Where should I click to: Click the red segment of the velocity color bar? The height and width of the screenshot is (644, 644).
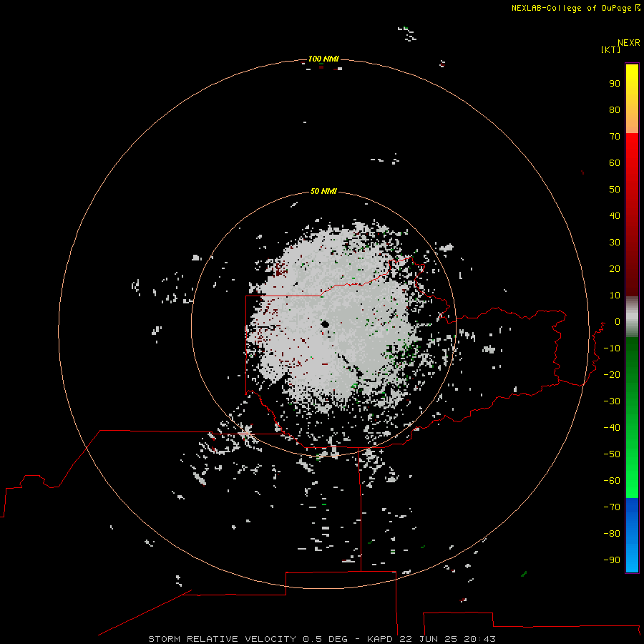click(x=632, y=215)
